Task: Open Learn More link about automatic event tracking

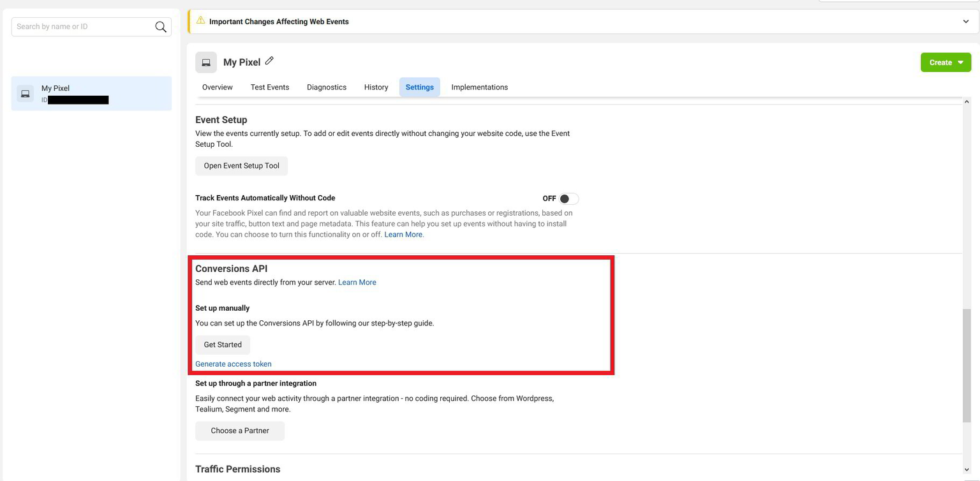Action: (x=403, y=235)
